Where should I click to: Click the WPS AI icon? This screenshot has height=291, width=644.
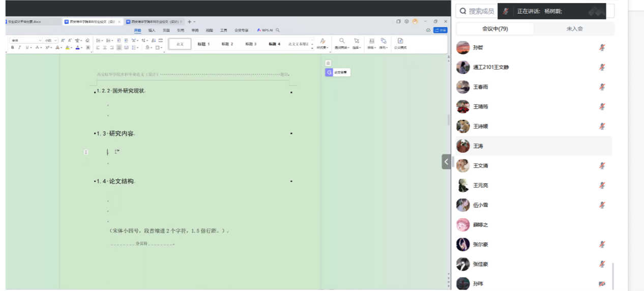(x=265, y=30)
